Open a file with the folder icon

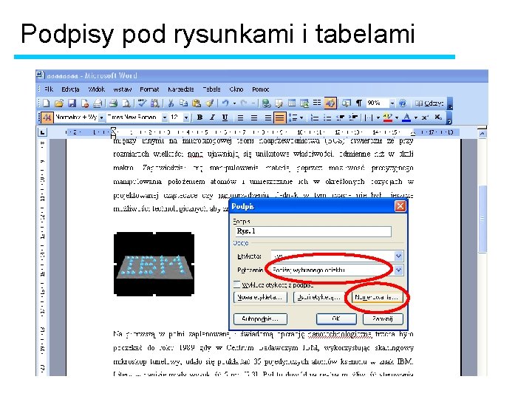pos(59,103)
